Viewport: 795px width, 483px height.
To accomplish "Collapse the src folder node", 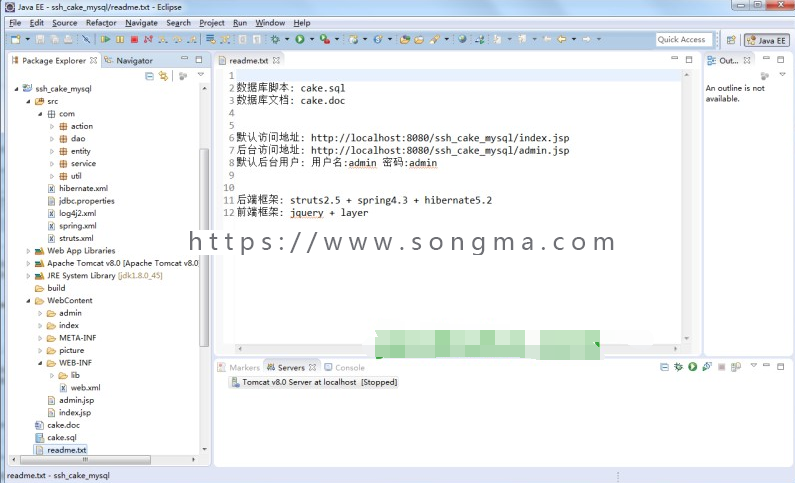I will coord(28,101).
